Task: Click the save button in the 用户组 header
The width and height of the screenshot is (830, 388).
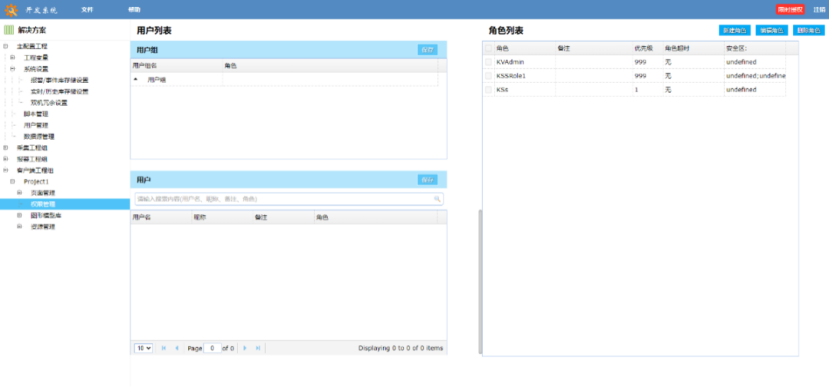Action: point(428,50)
